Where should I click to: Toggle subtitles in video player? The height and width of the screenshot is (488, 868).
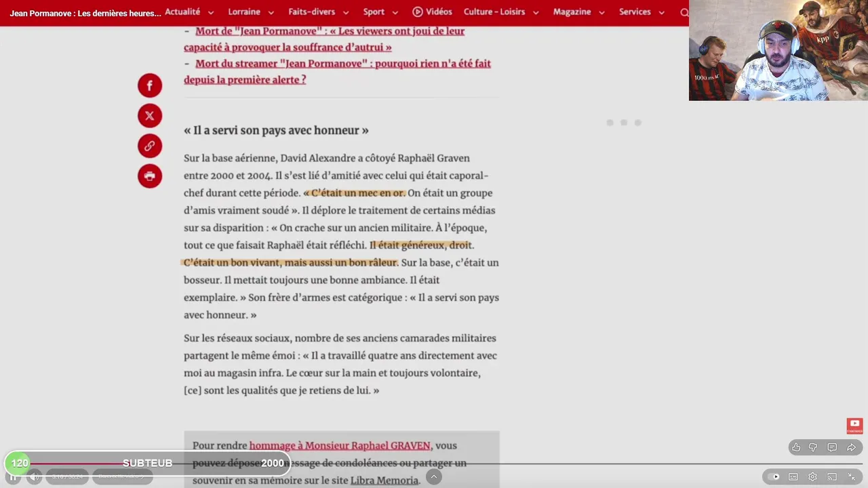(793, 476)
